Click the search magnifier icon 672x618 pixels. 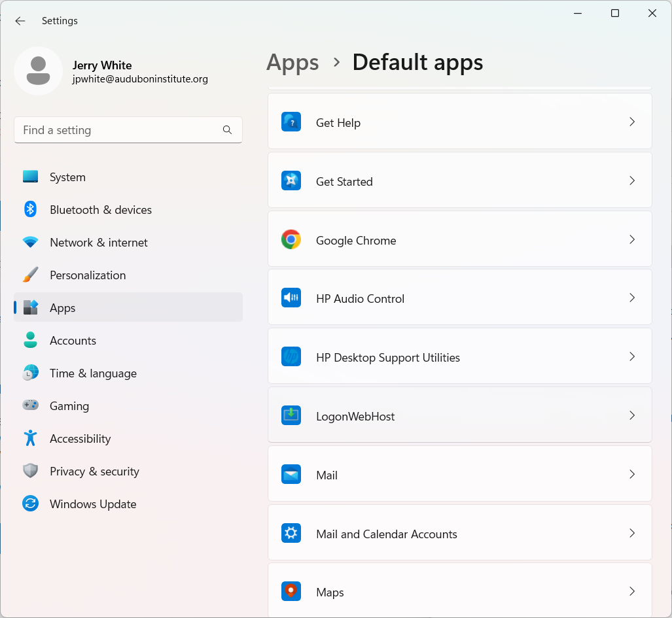pyautogui.click(x=227, y=129)
